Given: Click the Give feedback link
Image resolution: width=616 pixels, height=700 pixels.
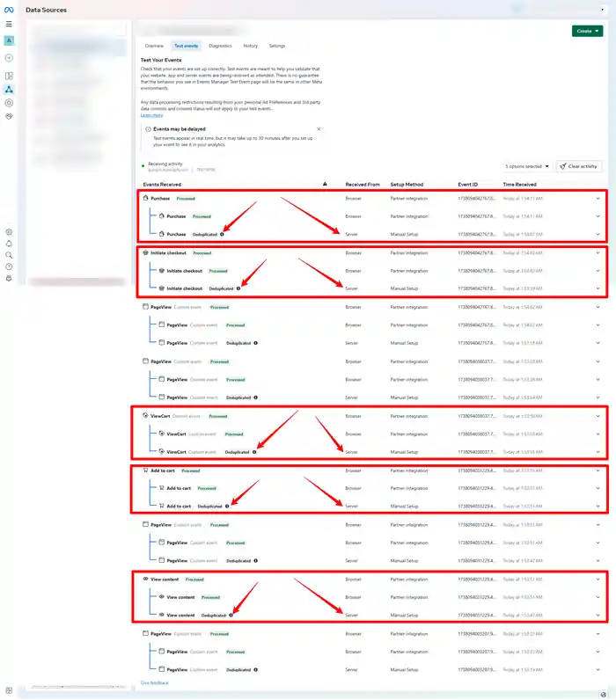Looking at the screenshot, I should pos(155,683).
